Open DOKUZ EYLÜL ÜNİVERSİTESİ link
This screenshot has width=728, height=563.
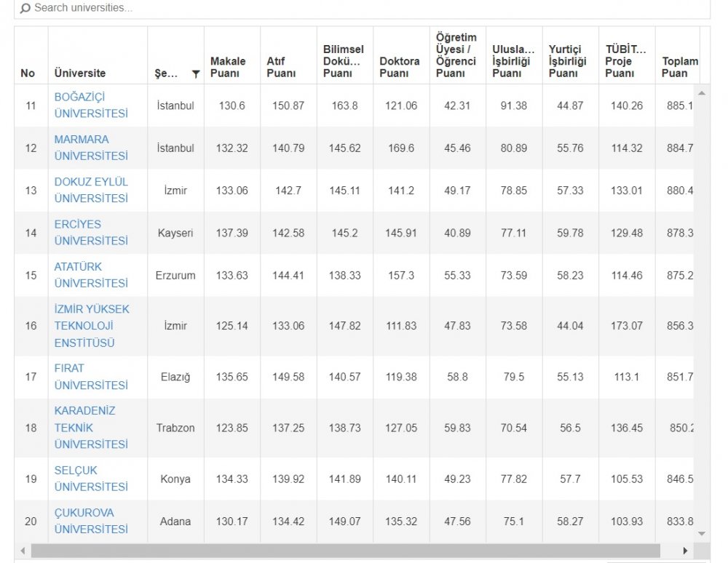point(91,190)
